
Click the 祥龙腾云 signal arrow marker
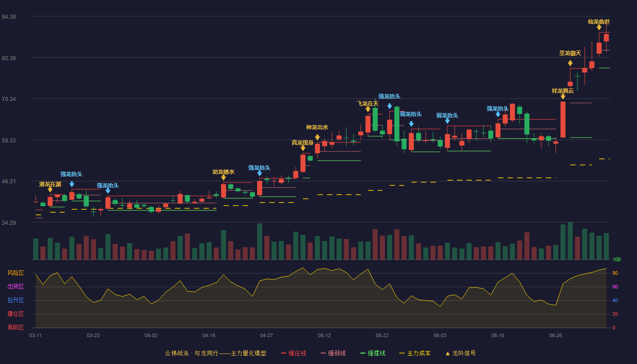pos(563,96)
